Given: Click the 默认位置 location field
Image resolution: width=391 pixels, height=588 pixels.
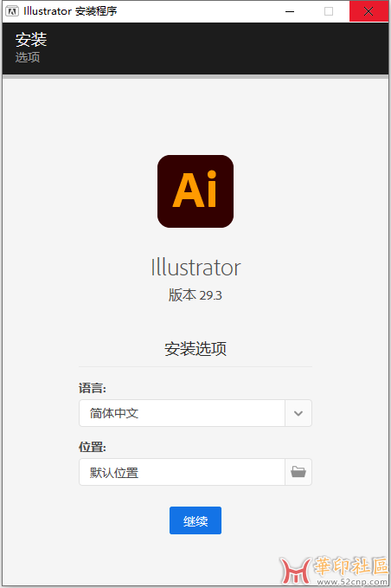Looking at the screenshot, I should (182, 472).
